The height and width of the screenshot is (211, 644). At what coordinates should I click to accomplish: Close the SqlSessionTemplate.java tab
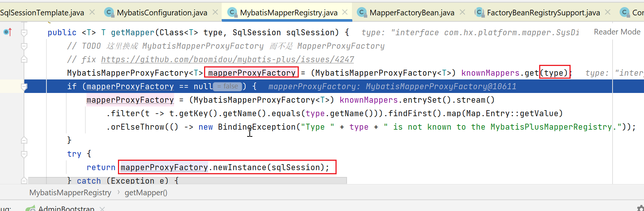92,12
